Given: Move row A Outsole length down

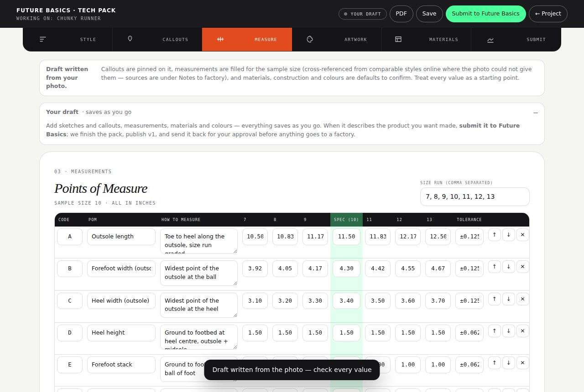Looking at the screenshot, I should (509, 235).
